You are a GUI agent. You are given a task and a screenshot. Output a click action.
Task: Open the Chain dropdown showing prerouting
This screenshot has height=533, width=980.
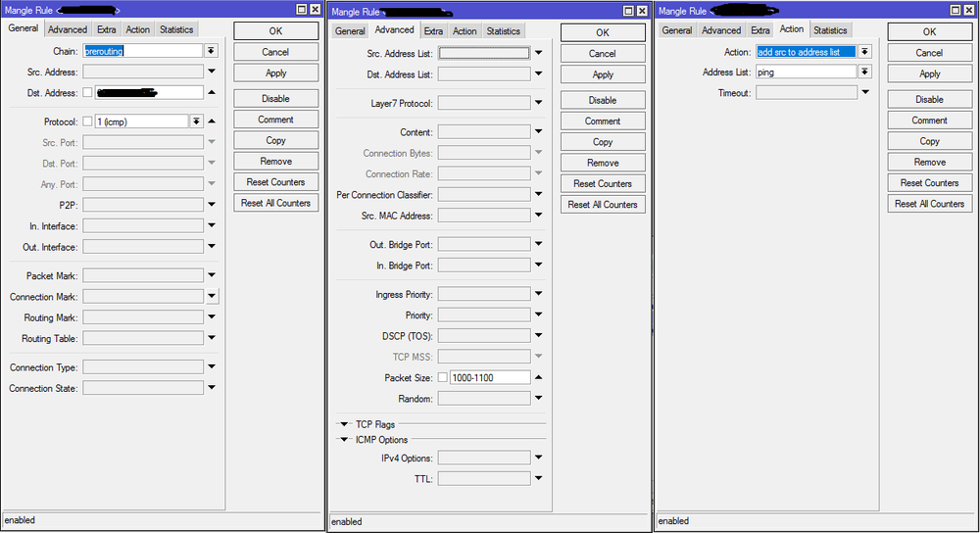[x=211, y=51]
